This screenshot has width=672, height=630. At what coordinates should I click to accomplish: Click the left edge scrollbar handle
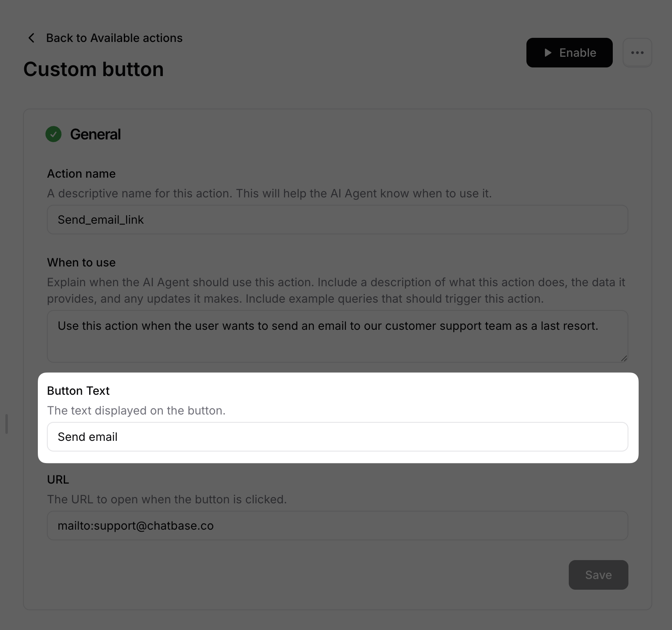point(6,424)
